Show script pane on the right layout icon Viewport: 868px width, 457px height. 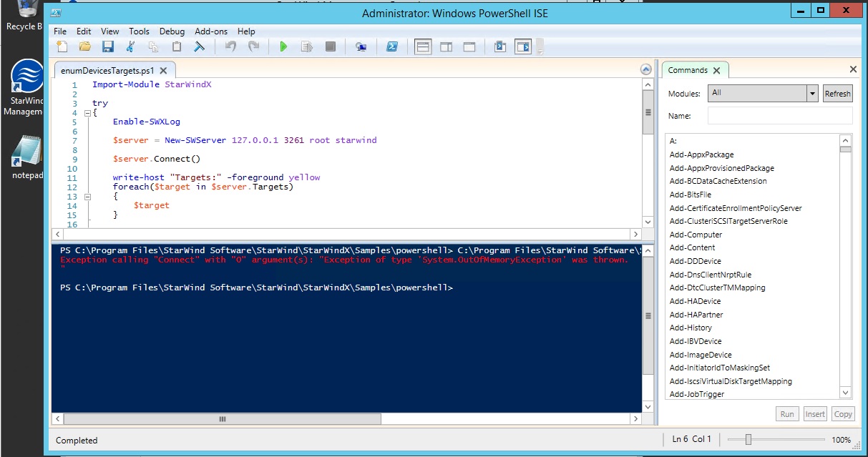point(446,46)
